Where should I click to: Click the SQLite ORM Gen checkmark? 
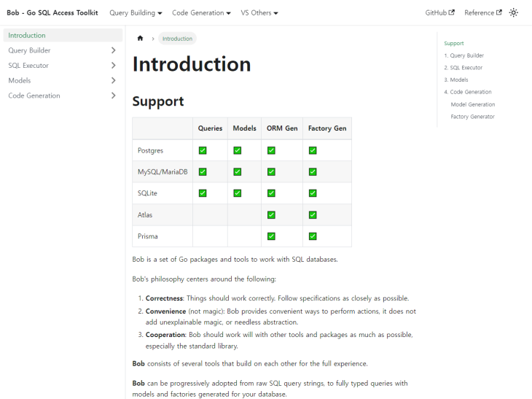[271, 193]
